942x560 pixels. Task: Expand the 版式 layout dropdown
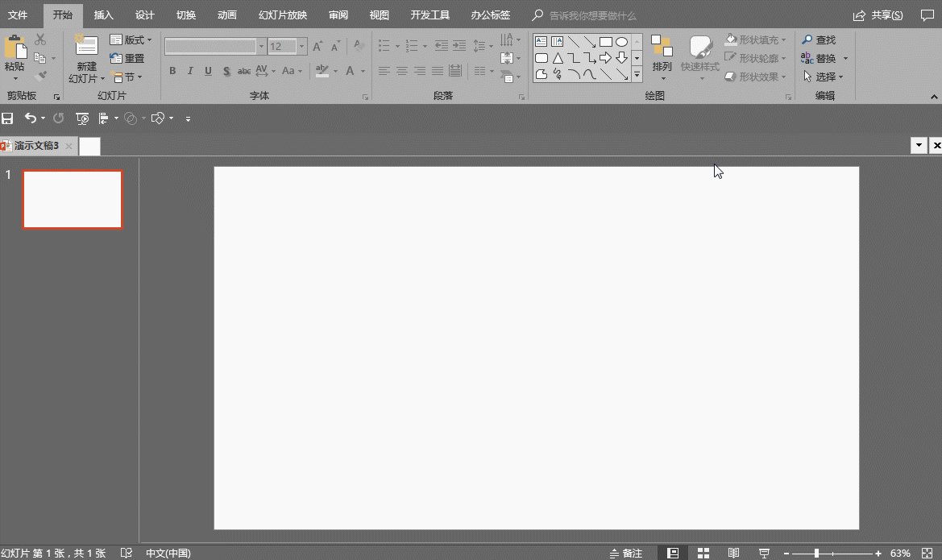pyautogui.click(x=149, y=40)
